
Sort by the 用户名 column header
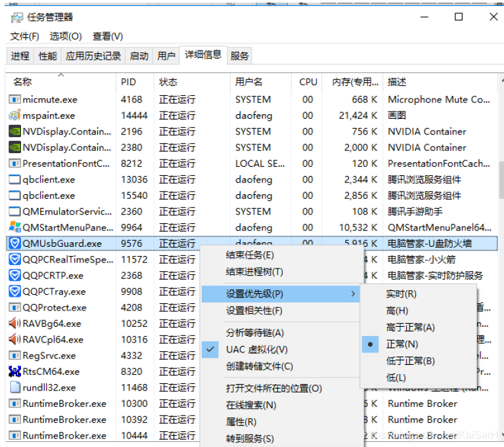(261, 82)
